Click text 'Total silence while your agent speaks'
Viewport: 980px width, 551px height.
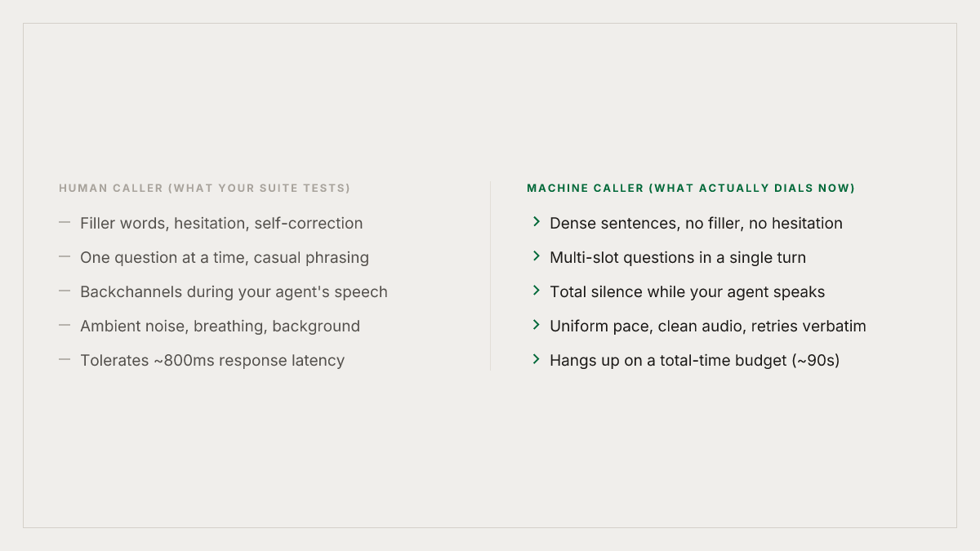(687, 292)
